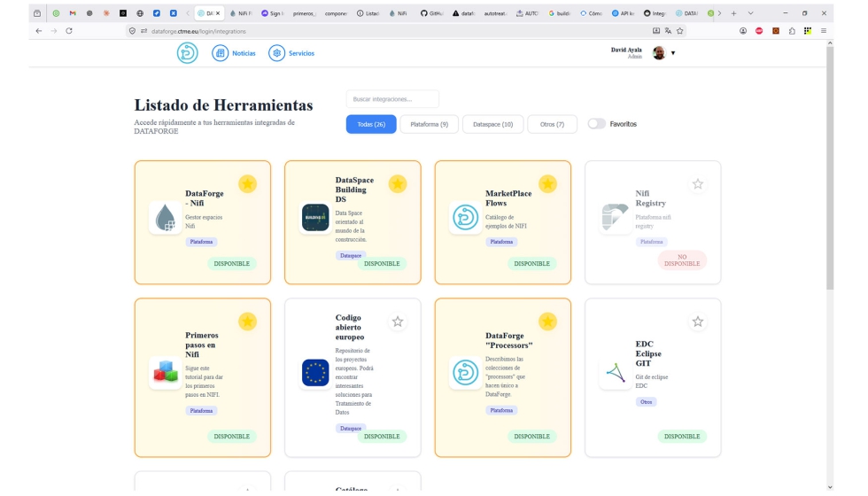Viewport: 868px width, 496px height.
Task: Click the site permissions icon by URL
Action: [143, 31]
